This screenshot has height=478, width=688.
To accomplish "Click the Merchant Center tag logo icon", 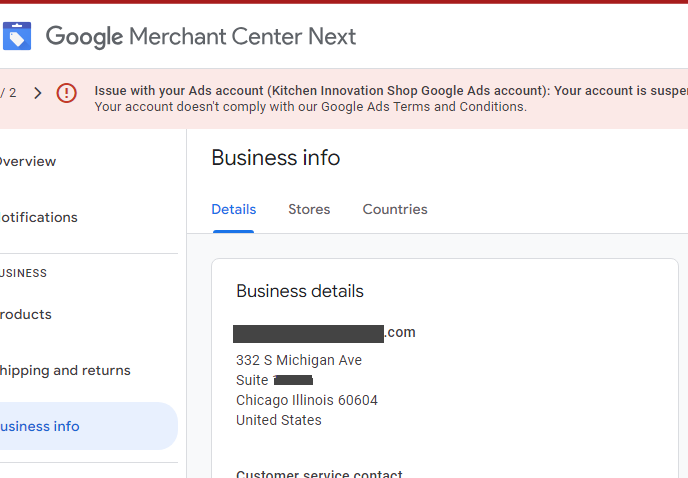I will click(17, 37).
